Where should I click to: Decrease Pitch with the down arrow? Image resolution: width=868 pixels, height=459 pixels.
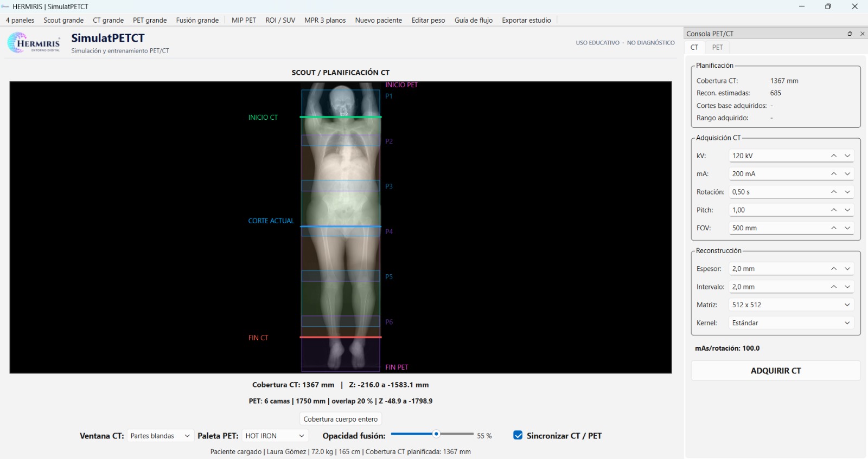pyautogui.click(x=847, y=210)
